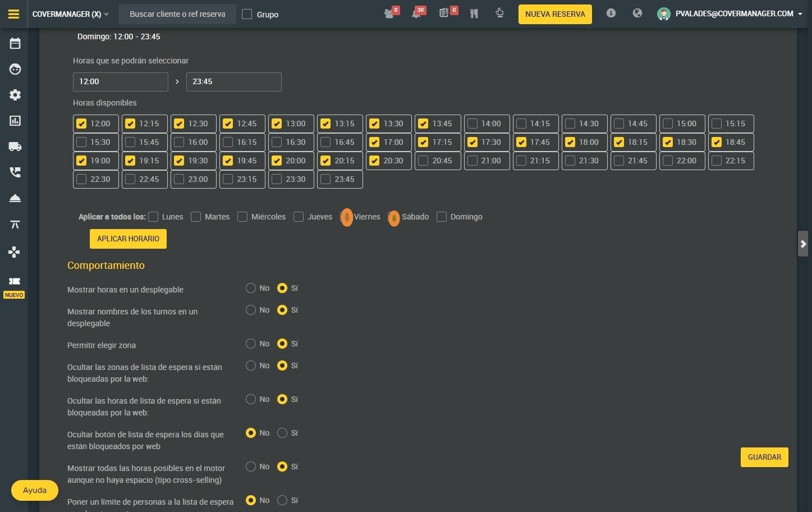Open the calendar icon in sidebar

click(15, 43)
